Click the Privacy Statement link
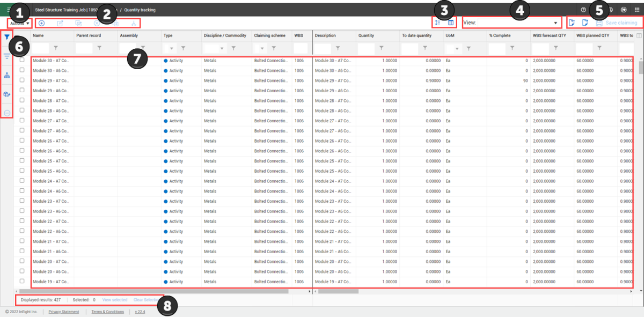The width and height of the screenshot is (644, 317). click(63, 312)
